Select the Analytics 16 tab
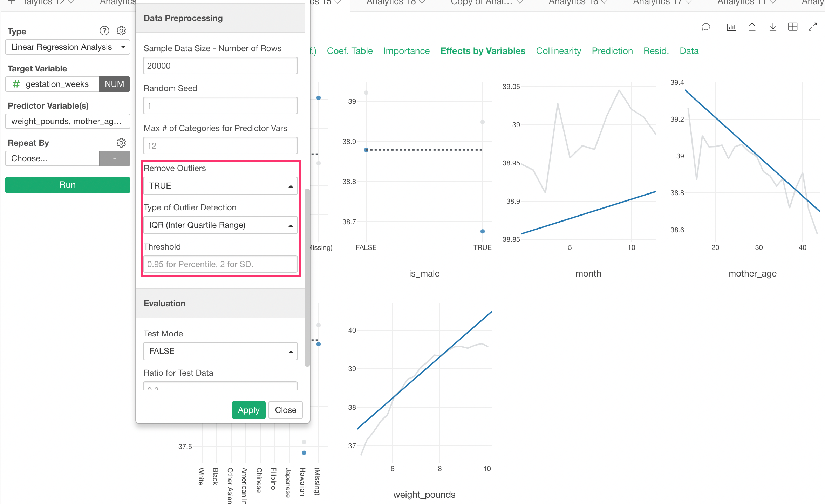Image resolution: width=825 pixels, height=504 pixels. pyautogui.click(x=574, y=2)
